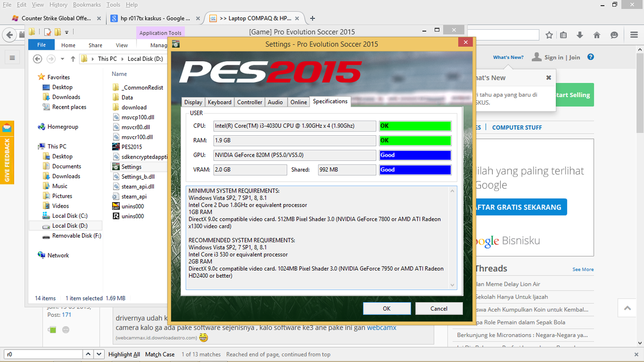Sort files by the Name column header
This screenshot has height=362, width=644.
[119, 73]
